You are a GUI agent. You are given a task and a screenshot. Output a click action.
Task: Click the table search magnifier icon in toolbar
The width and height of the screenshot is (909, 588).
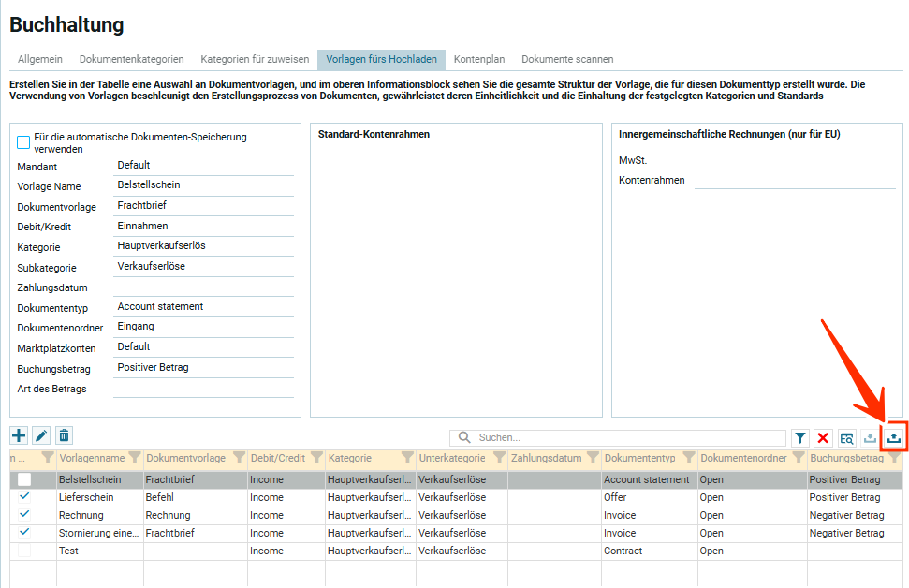pos(846,437)
